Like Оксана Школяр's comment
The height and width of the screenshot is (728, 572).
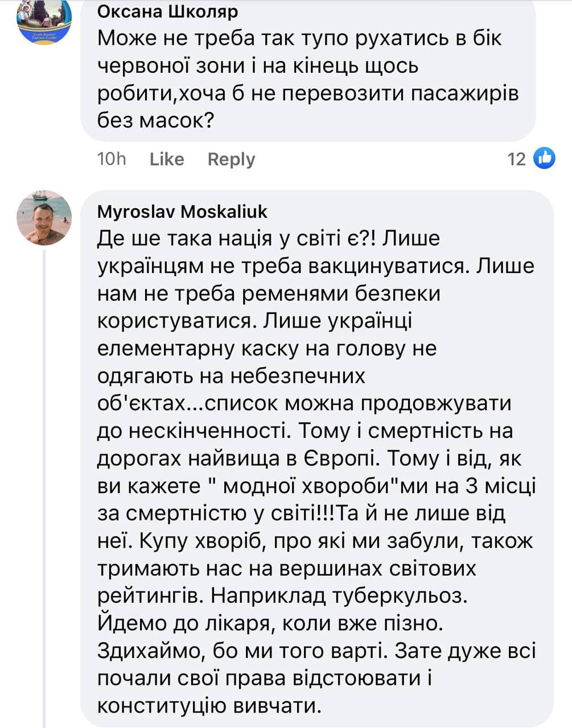167,159
